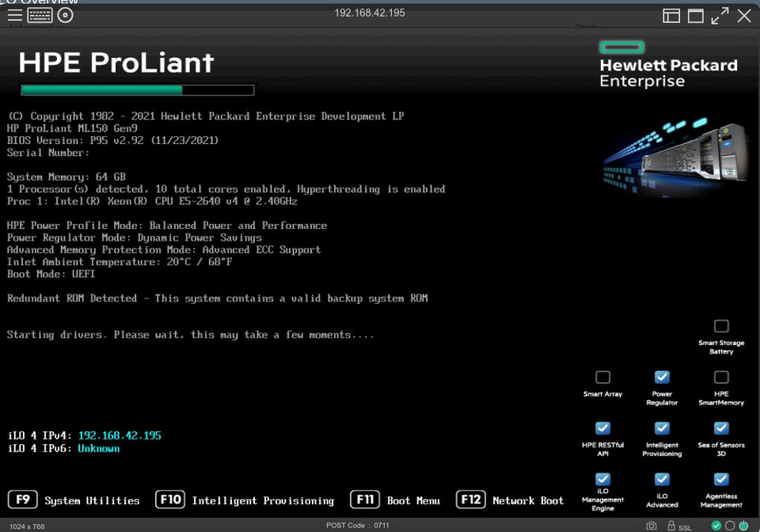Click the 'Boot Menu' label
The width and height of the screenshot is (760, 532).
413,500
